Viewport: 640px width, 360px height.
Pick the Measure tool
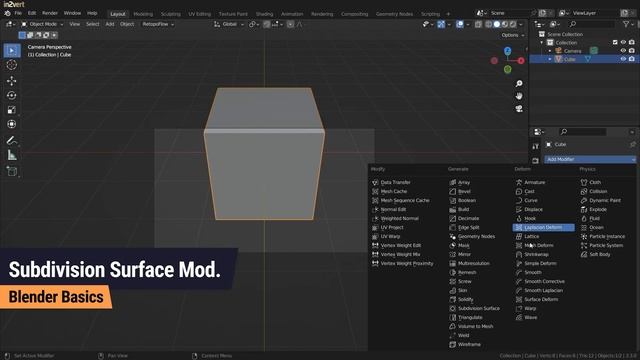tap(12, 155)
